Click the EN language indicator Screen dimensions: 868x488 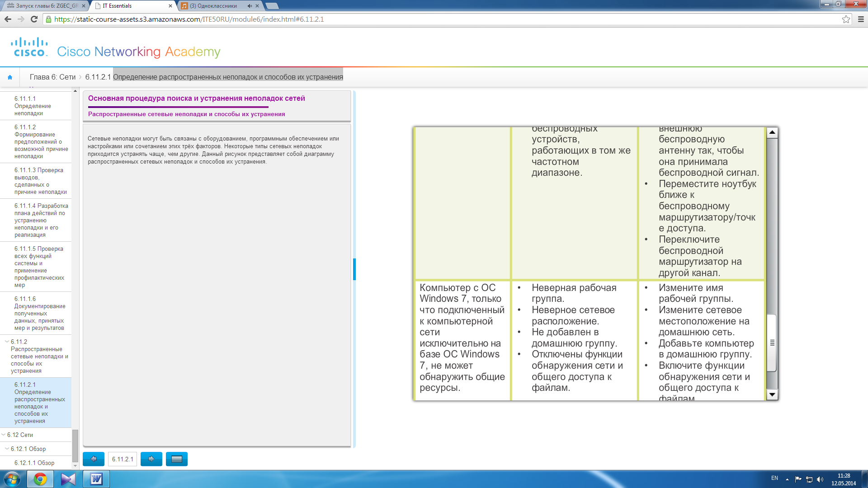click(x=774, y=478)
